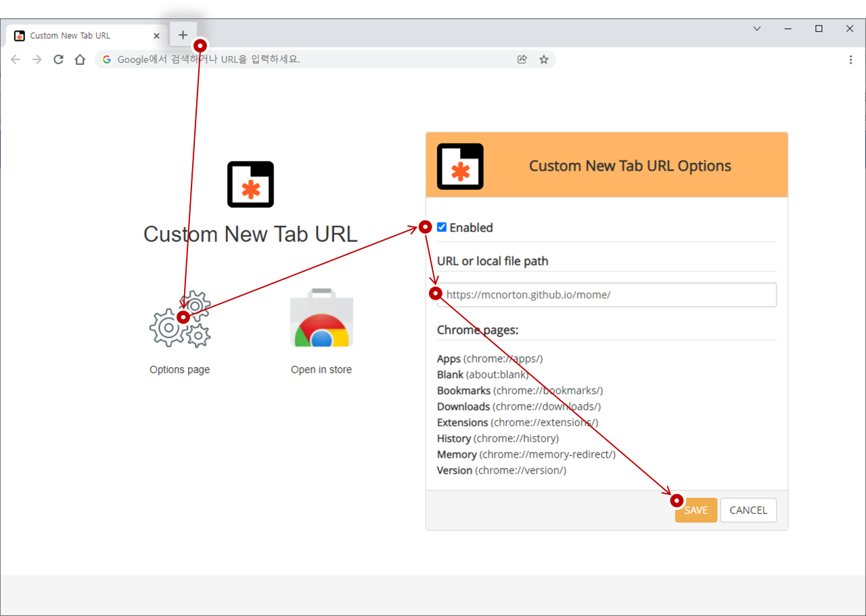Screen dimensions: 866x616
Task: Close the Custom New Tab URL tab
Action: 157,36
